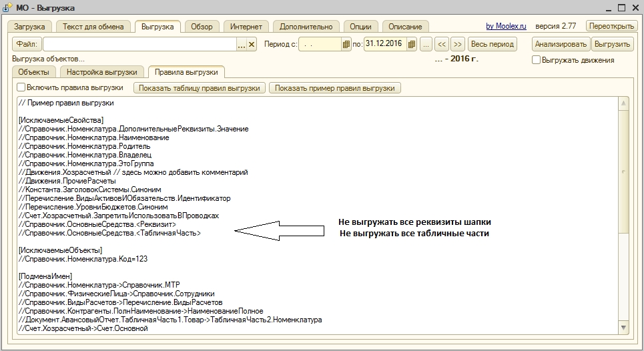Open the Текст для обмена tab
644x351 pixels.
[x=93, y=27]
